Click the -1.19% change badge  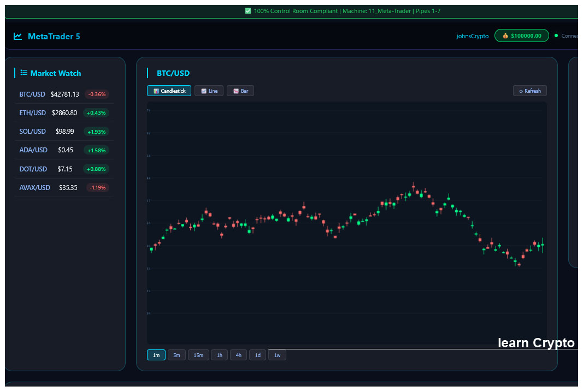point(97,188)
